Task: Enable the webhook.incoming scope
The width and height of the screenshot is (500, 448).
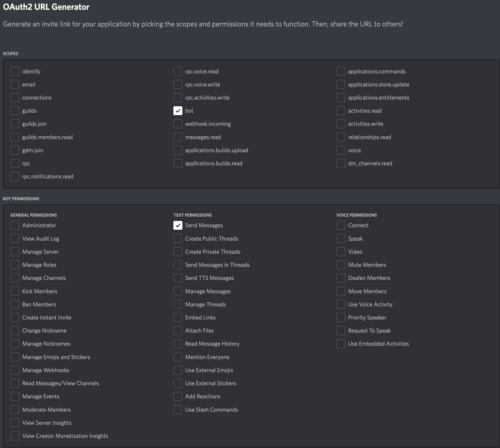Action: point(178,124)
